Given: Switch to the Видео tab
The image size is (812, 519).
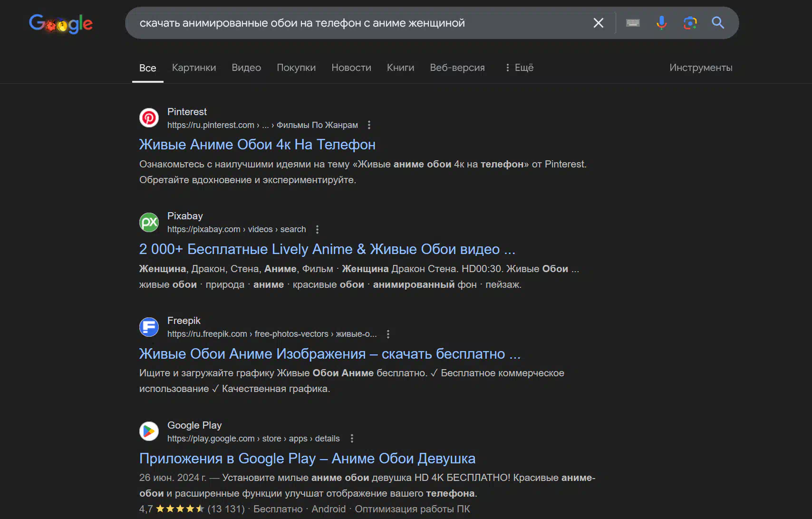Looking at the screenshot, I should [x=246, y=68].
